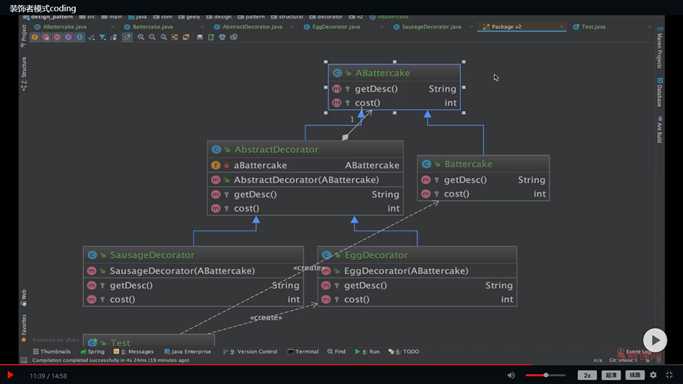Toggle the Constructors filter in diagram toolbar
This screenshot has height=384, width=683.
pyautogui.click(x=46, y=37)
